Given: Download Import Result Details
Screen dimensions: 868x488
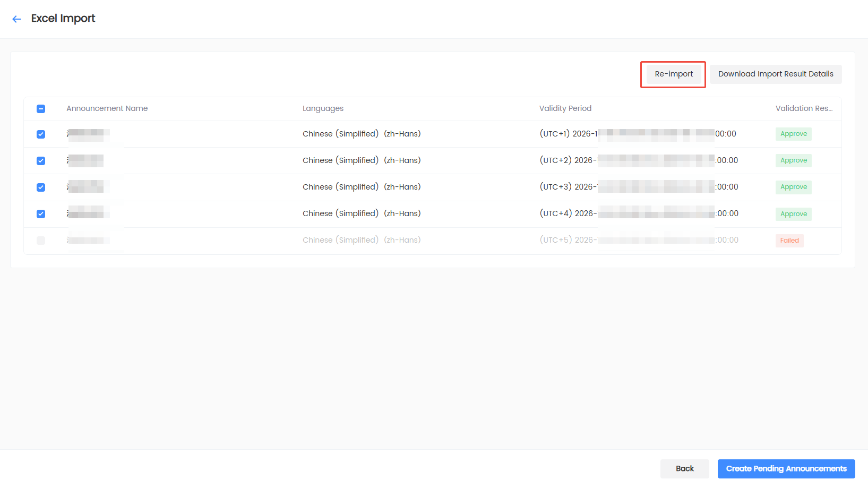Looking at the screenshot, I should [x=776, y=74].
